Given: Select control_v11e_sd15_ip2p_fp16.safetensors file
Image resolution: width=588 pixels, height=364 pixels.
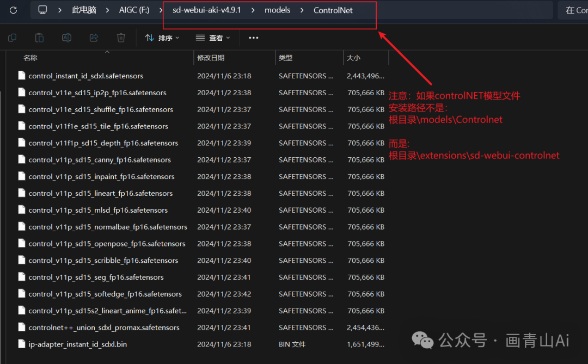Looking at the screenshot, I should (97, 92).
